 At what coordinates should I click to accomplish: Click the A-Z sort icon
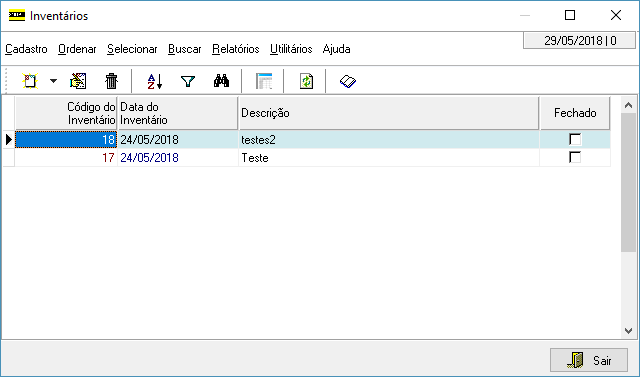pyautogui.click(x=155, y=81)
